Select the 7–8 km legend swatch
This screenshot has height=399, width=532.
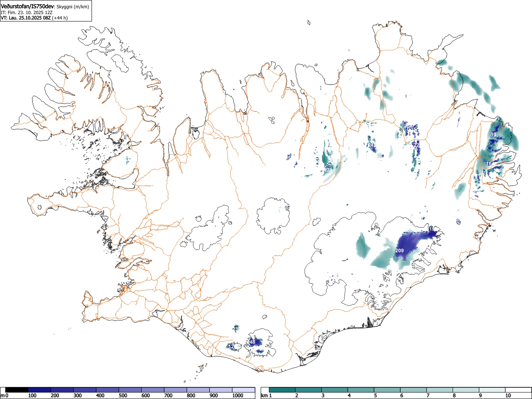(x=439, y=390)
